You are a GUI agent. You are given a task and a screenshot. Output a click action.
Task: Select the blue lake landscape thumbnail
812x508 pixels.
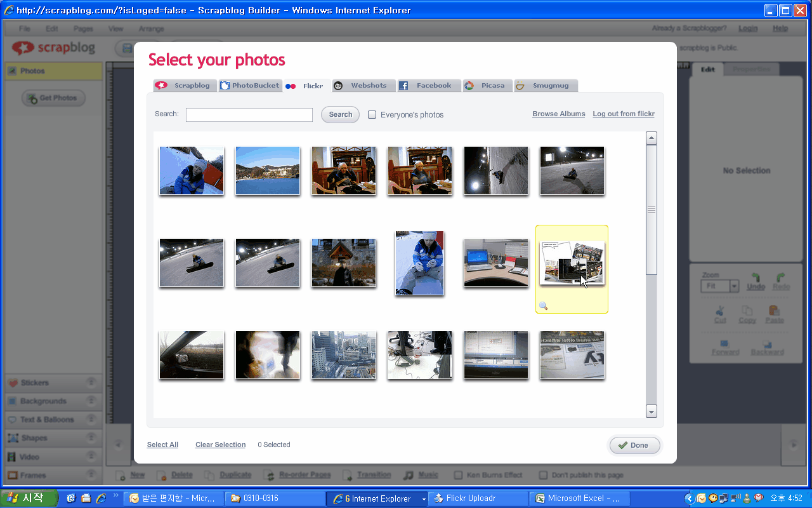click(x=268, y=171)
